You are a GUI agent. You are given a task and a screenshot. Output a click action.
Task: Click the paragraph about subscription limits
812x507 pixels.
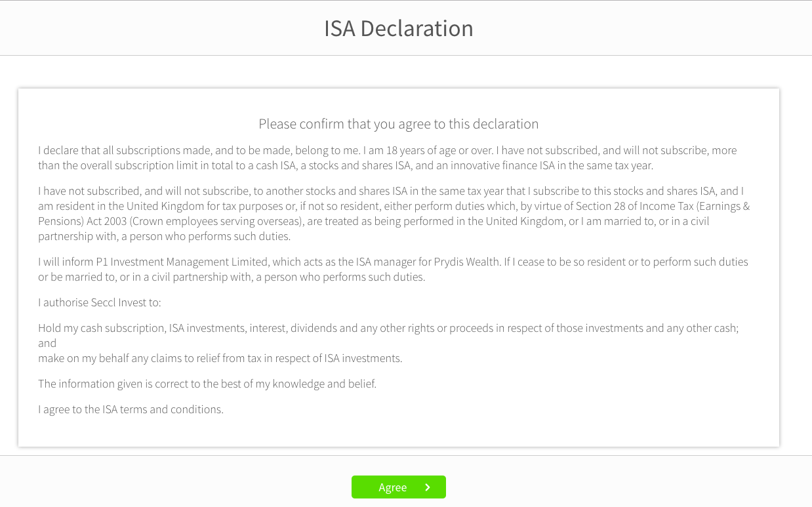click(x=387, y=157)
